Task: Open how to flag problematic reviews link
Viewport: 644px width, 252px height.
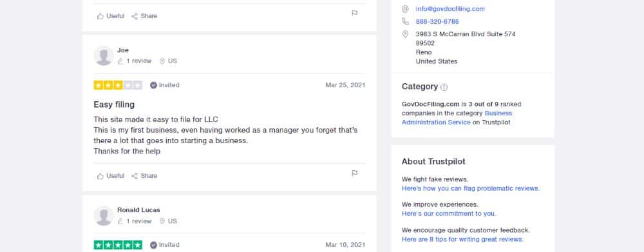Action: [471, 188]
